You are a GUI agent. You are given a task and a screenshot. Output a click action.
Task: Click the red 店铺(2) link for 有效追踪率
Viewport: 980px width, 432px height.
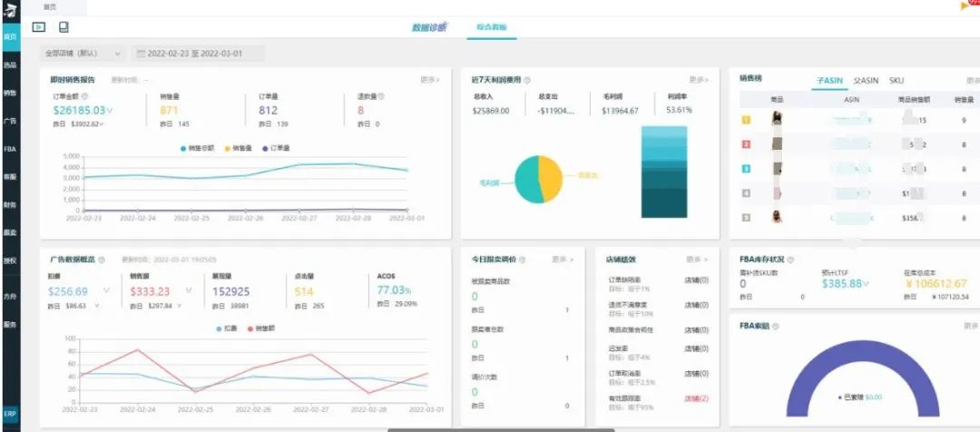[697, 398]
